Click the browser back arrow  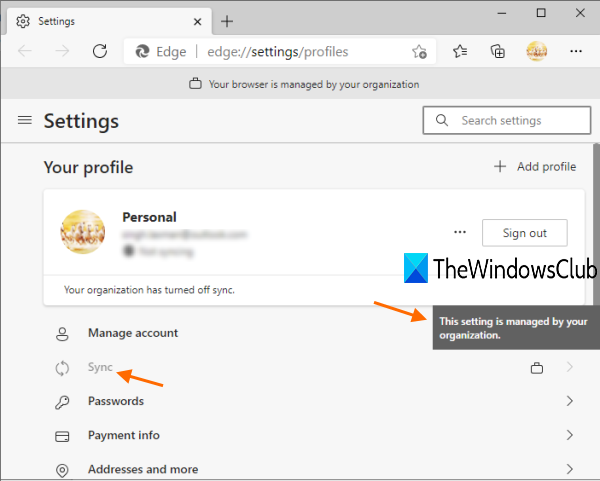[25, 51]
